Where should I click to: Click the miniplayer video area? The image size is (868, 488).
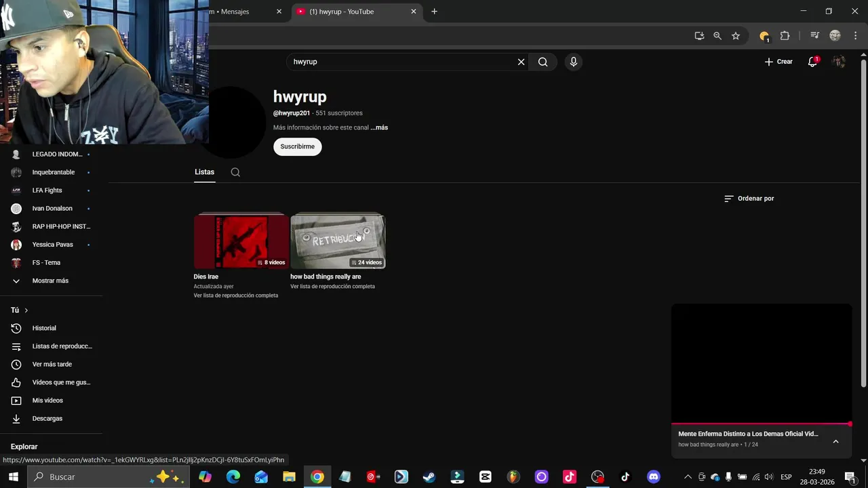761,363
